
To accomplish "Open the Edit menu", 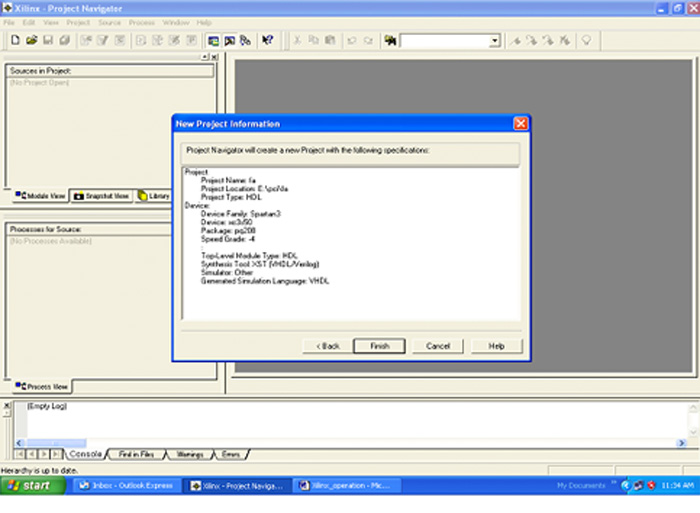I will 29,22.
